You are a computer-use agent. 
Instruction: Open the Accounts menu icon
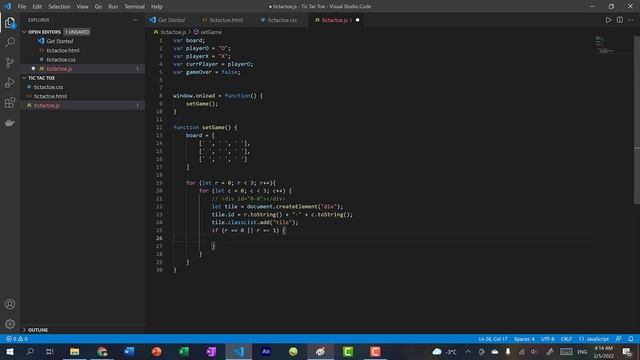point(10,304)
